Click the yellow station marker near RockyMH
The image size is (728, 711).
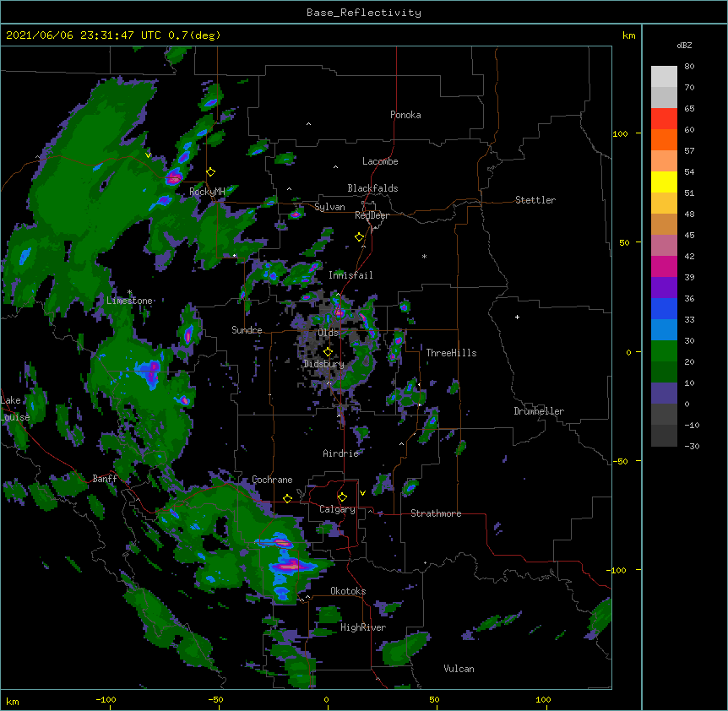click(211, 172)
